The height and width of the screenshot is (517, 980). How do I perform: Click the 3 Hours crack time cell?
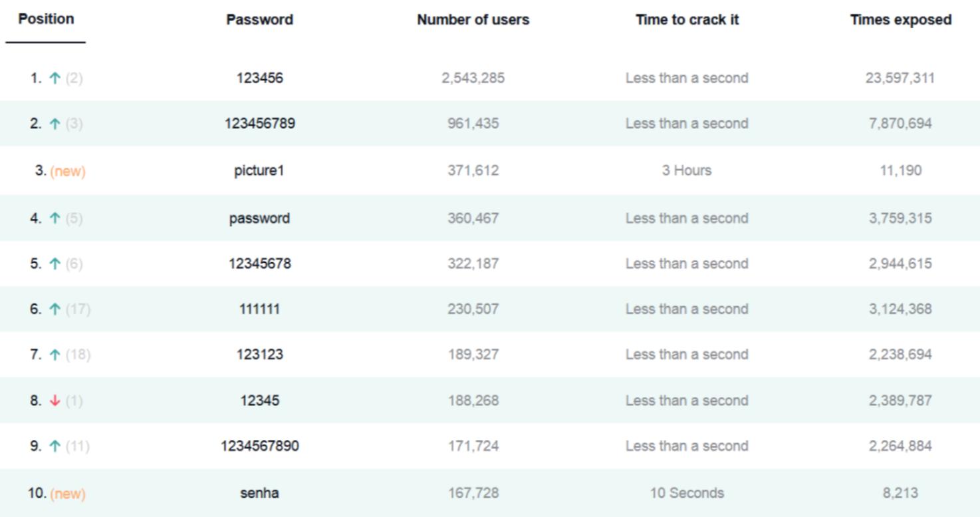686,171
